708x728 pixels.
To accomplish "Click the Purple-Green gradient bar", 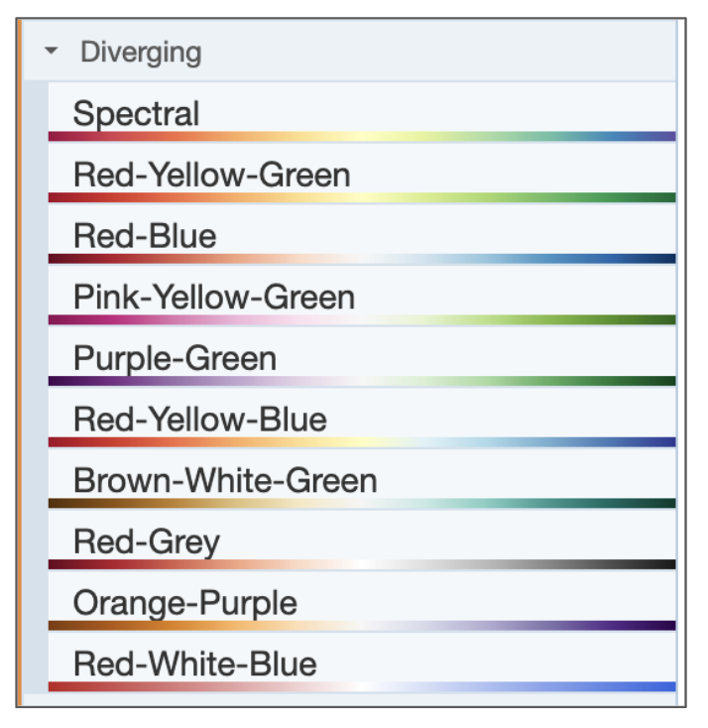I will (361, 381).
